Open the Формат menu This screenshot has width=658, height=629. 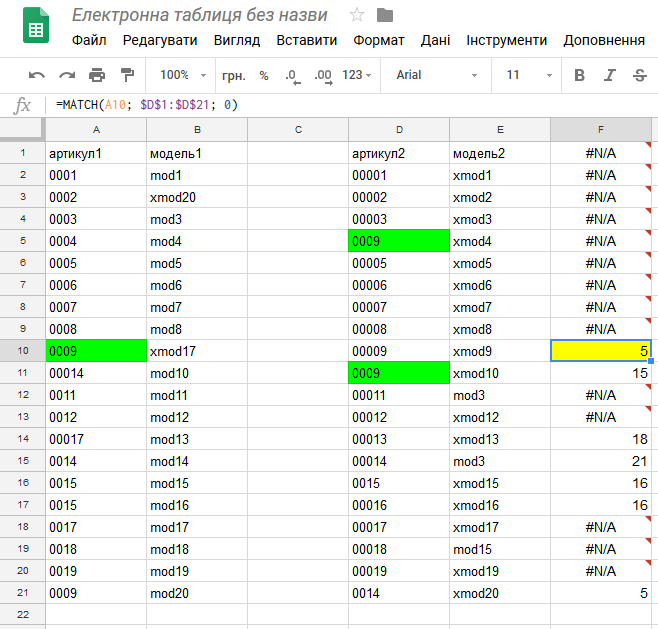tap(379, 40)
